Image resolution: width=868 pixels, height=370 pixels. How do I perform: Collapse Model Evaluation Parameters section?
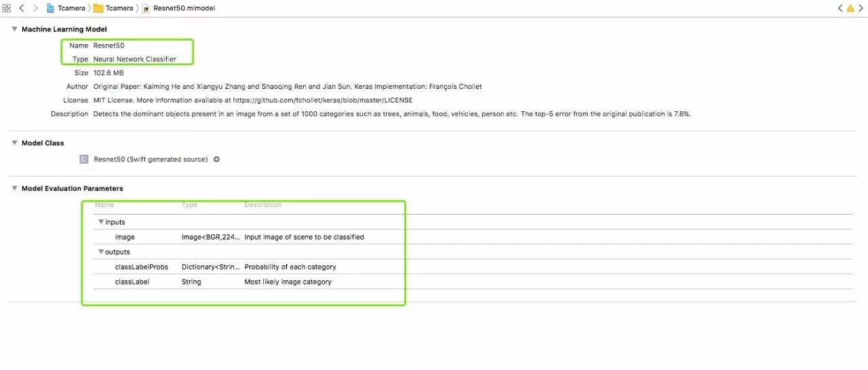[x=15, y=189]
